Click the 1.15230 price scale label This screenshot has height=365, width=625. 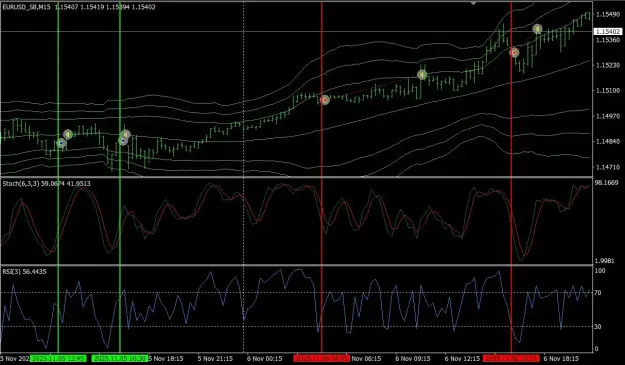pyautogui.click(x=607, y=65)
